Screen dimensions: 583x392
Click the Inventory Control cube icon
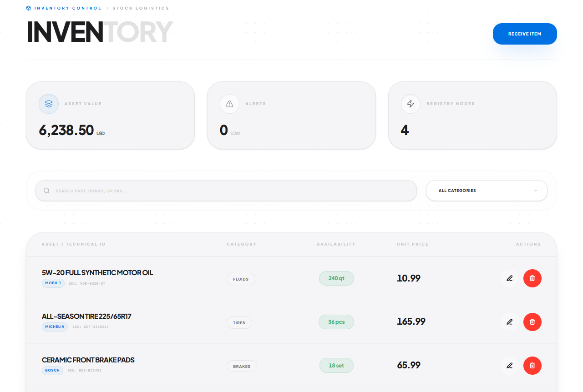[29, 8]
